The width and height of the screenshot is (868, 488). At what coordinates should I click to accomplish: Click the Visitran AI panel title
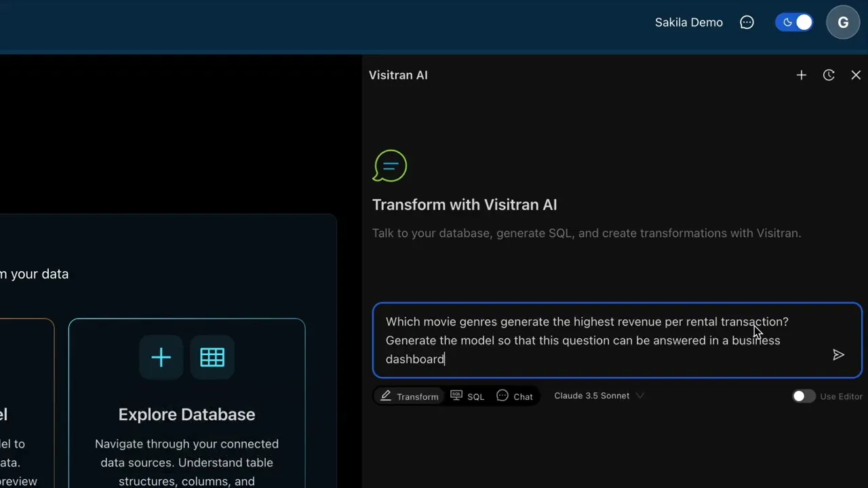[x=398, y=75]
